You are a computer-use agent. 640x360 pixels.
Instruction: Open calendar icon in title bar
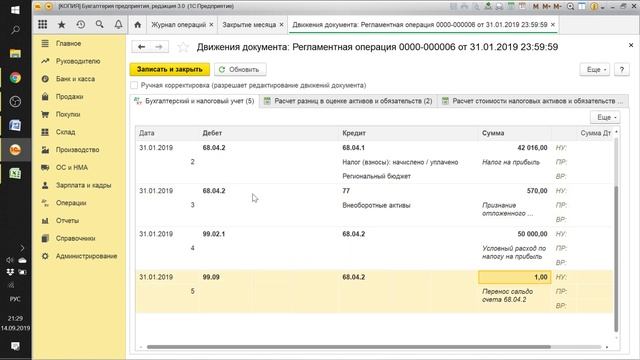click(522, 6)
